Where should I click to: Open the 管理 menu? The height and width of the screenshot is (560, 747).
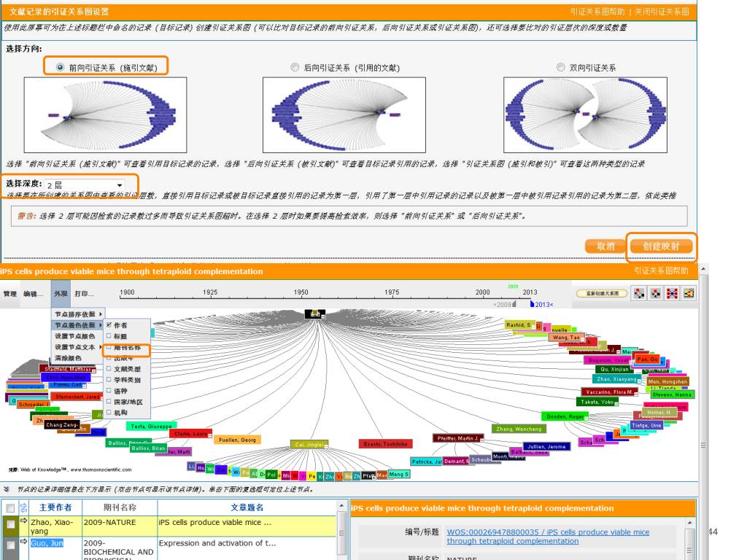[x=10, y=294]
